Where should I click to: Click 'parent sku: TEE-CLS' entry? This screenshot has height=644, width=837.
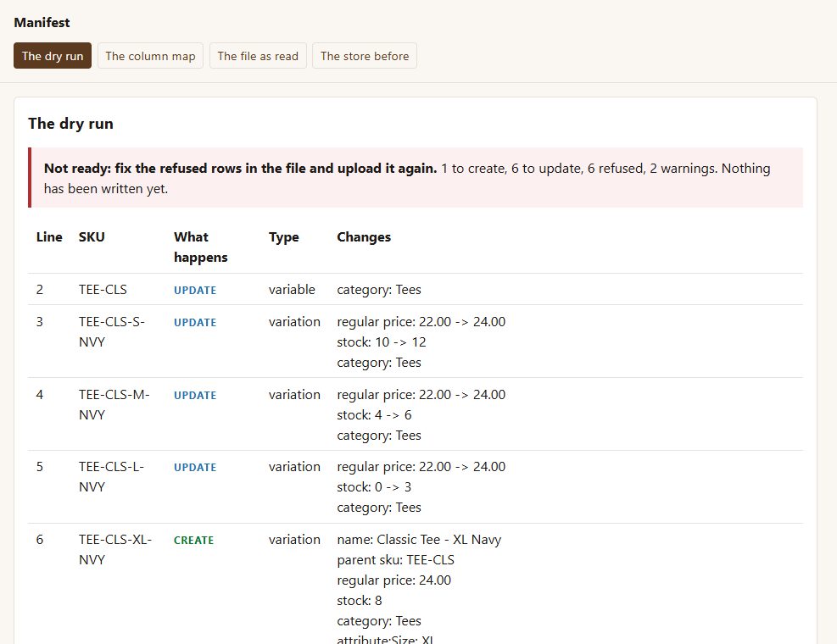coord(395,560)
